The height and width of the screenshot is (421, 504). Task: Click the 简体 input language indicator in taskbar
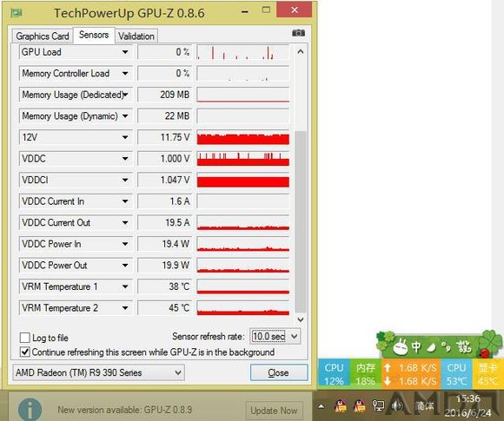(x=424, y=406)
